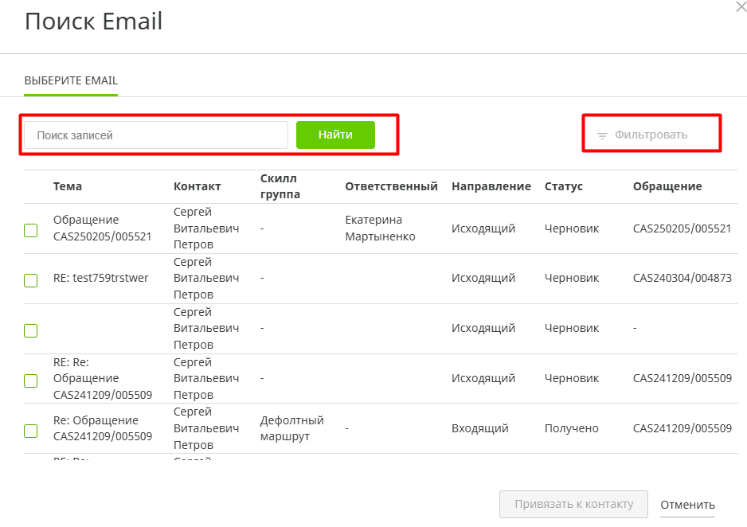Focus the Поиск записей search field
The image size is (747, 527).
click(156, 135)
